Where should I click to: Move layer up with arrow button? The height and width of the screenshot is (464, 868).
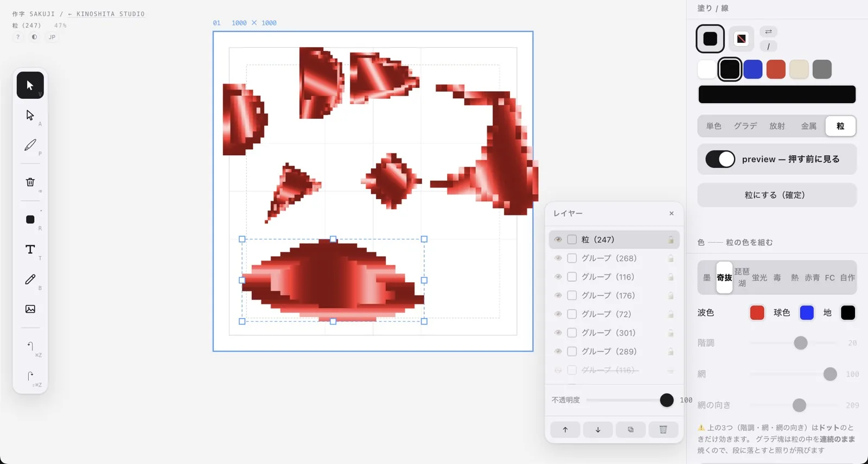click(565, 429)
